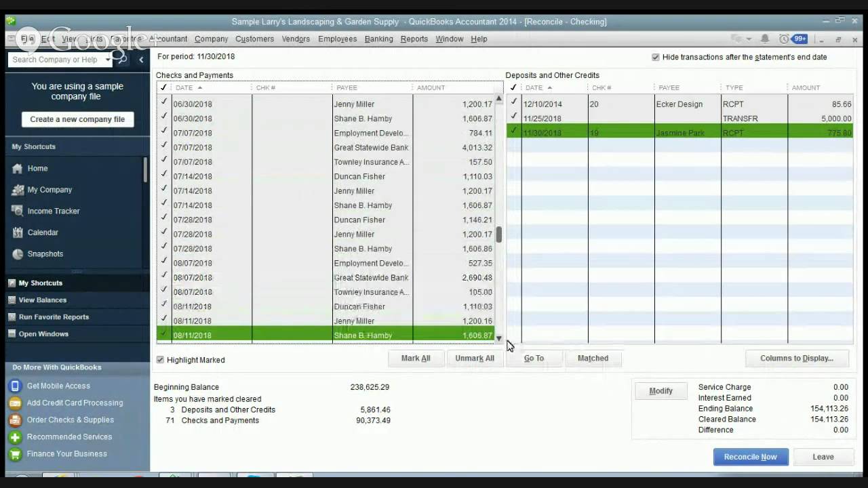Select the My Shortcuts section icon at bottom
Image resolution: width=868 pixels, height=488 pixels.
tap(12, 283)
